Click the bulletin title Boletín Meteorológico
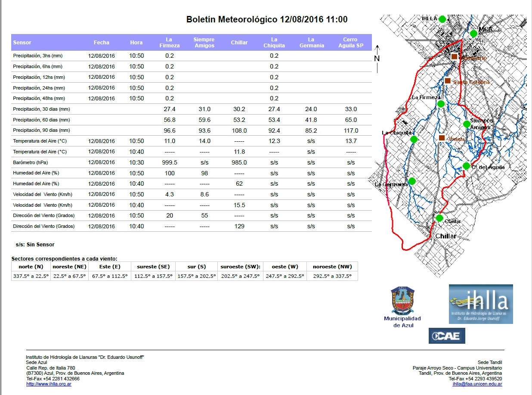The width and height of the screenshot is (532, 395). (x=267, y=19)
